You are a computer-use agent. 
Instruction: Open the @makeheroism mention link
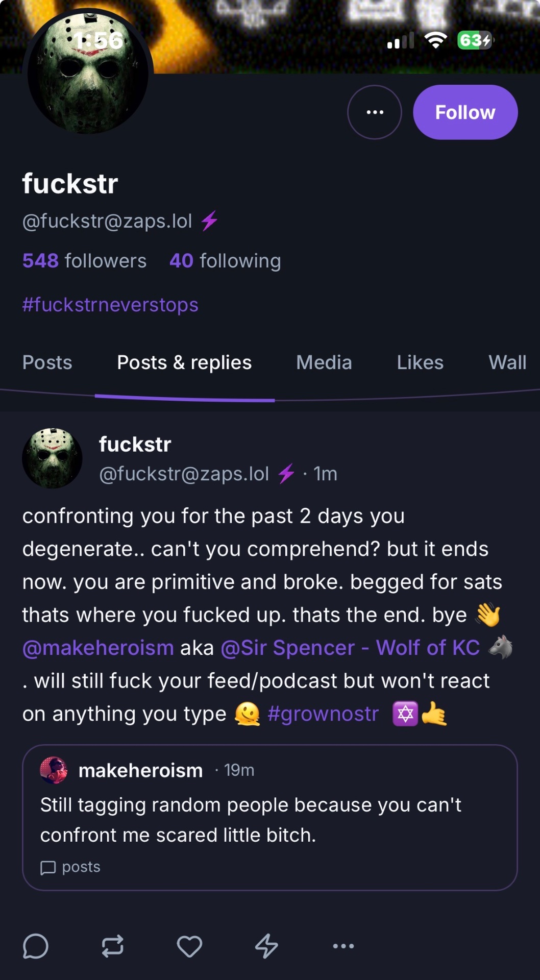coord(98,648)
